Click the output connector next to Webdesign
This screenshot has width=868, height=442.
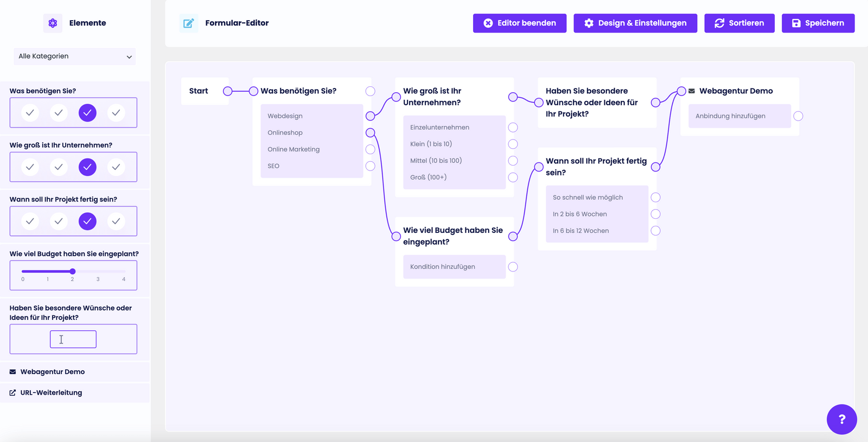tap(371, 116)
